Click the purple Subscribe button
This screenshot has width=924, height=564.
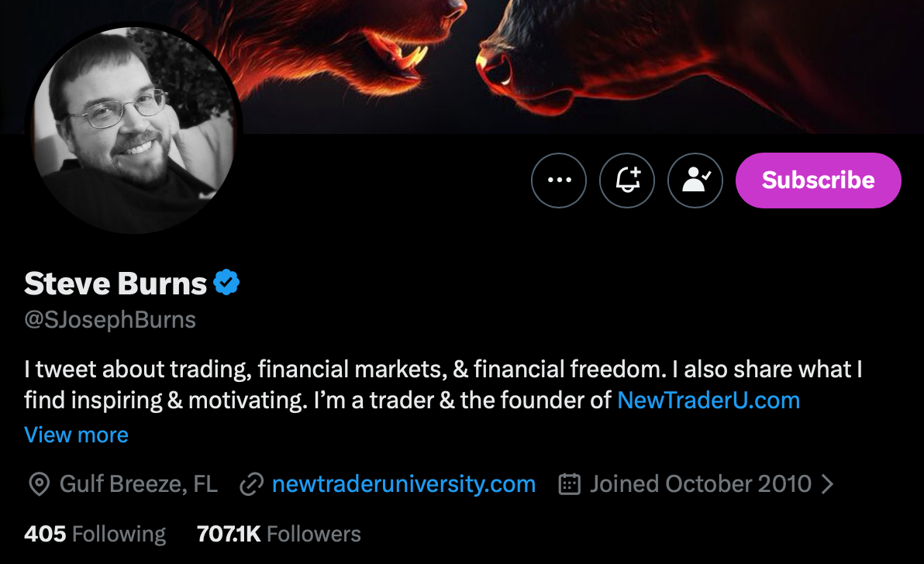click(818, 181)
